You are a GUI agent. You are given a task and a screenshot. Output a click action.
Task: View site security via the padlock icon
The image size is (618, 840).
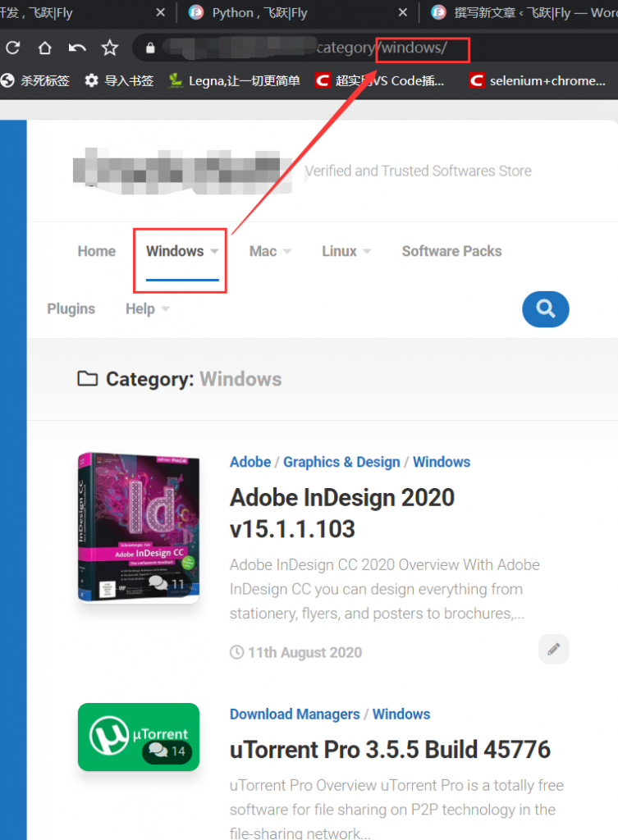[x=150, y=48]
